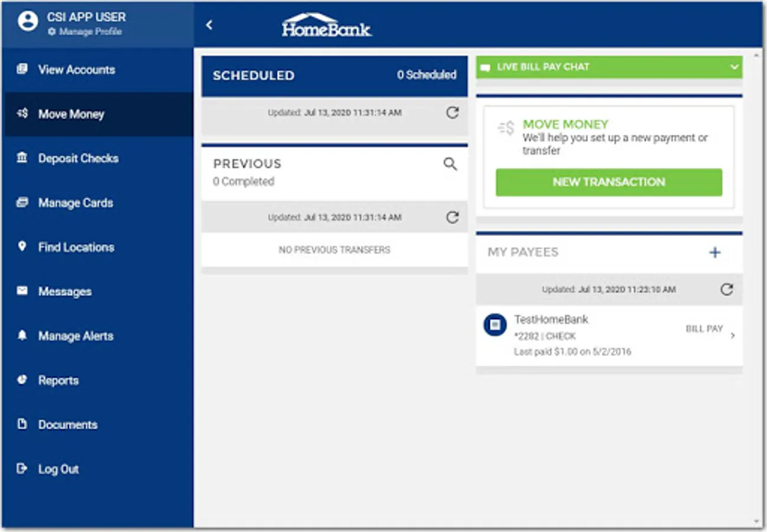The width and height of the screenshot is (767, 532).
Task: Click the Move Money card icon
Action: (506, 128)
